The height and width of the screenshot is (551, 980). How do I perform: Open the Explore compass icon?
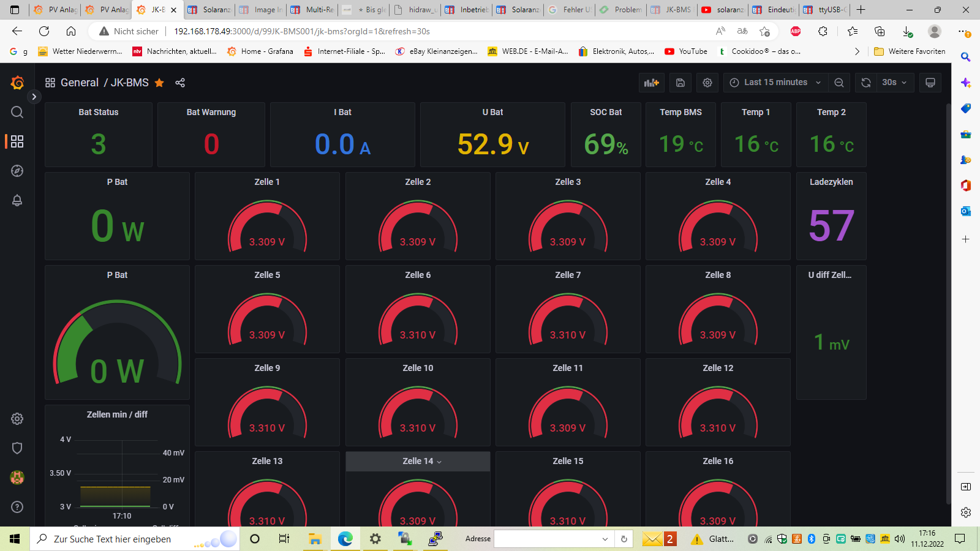[17, 171]
